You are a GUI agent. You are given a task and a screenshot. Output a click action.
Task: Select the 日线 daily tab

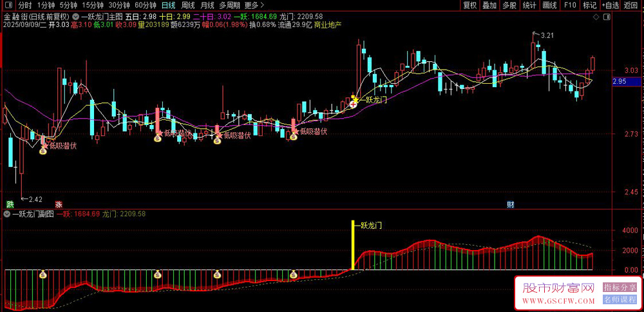tap(168, 5)
